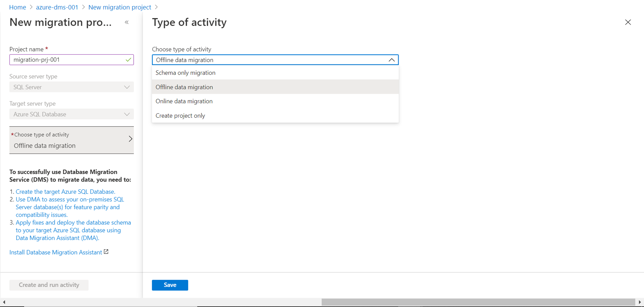Select Schema only migration option
The image size is (644, 307).
185,73
